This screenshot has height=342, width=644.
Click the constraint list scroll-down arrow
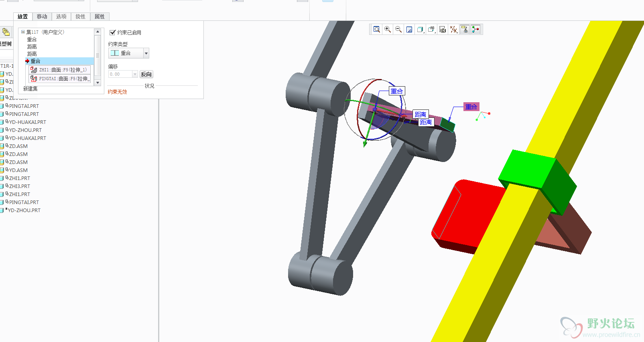point(98,83)
